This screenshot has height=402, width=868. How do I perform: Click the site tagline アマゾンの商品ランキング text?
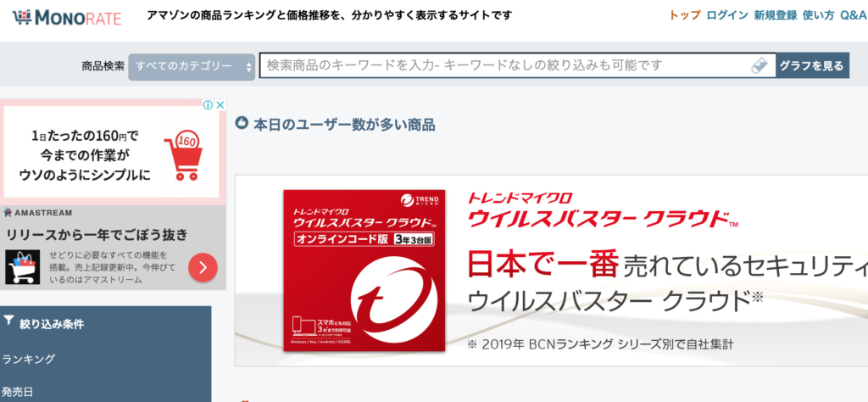click(330, 15)
